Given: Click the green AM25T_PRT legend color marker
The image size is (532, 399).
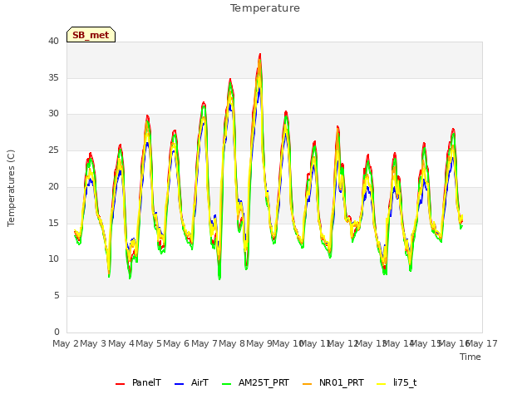Looking at the screenshot, I should click(x=226, y=384).
